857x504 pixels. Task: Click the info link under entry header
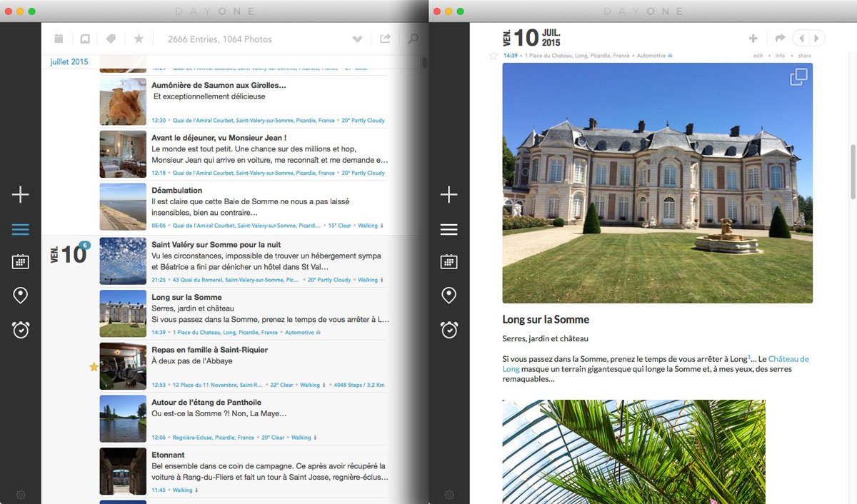(780, 56)
